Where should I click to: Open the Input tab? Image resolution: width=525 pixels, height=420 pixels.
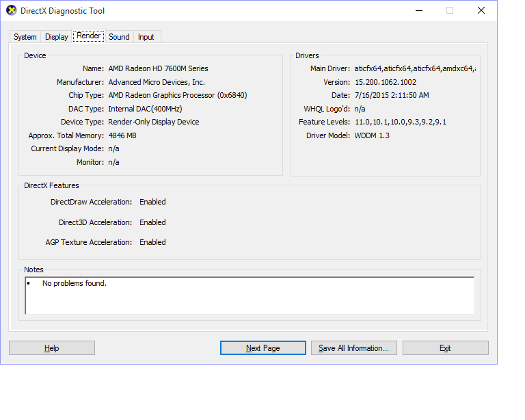(146, 37)
